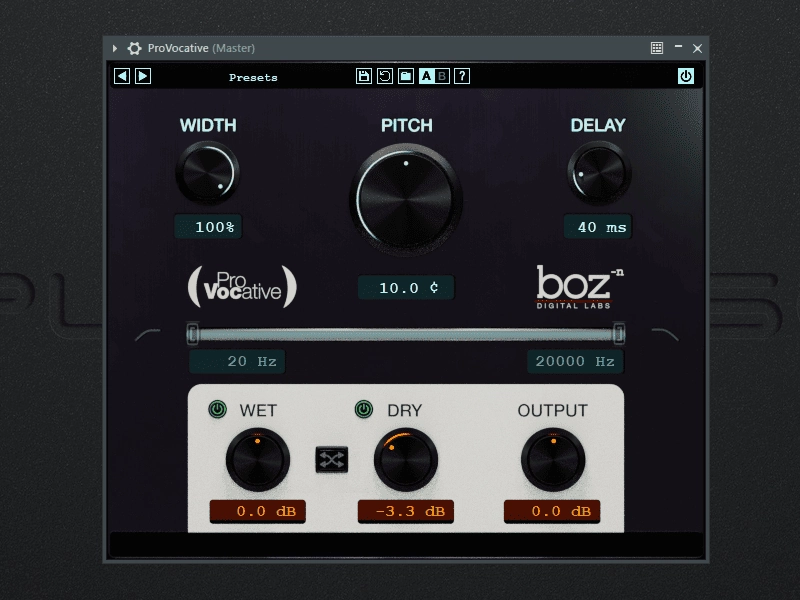This screenshot has height=600, width=800.
Task: Click the ProVocative logo
Action: 242,287
